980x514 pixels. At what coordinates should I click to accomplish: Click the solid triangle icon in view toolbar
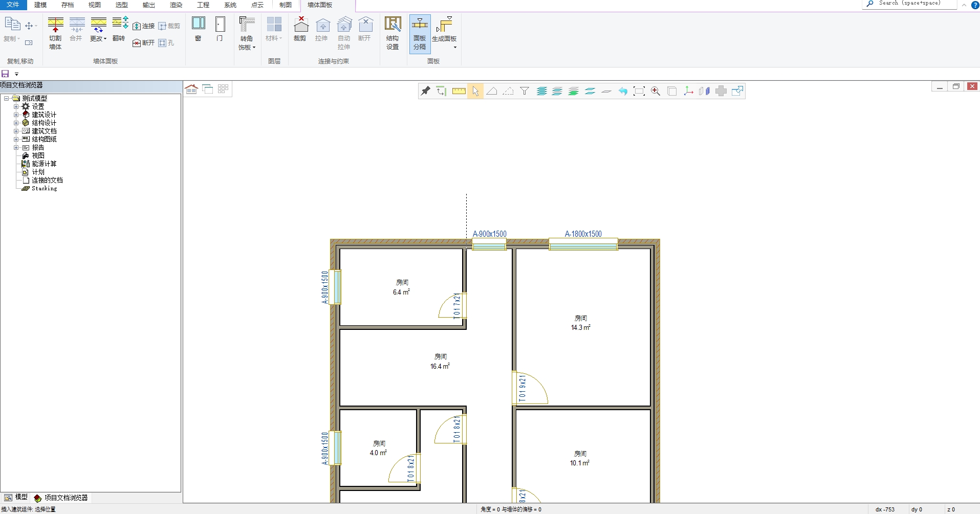point(492,91)
